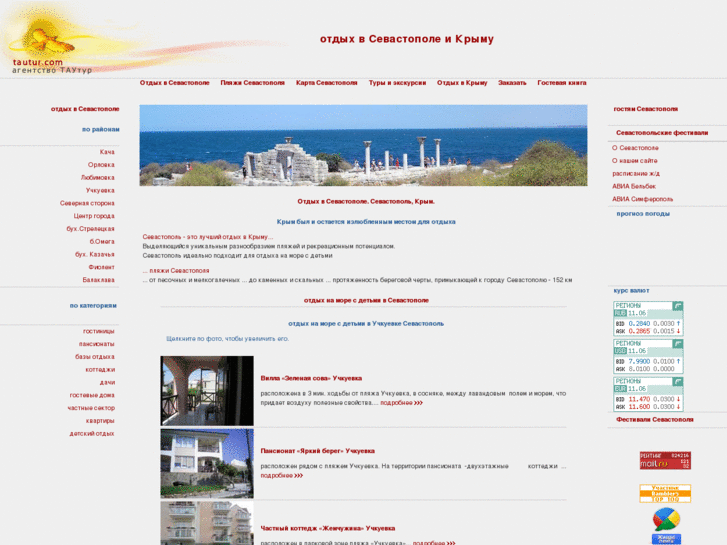Image resolution: width=727 pixels, height=545 pixels.
Task: Open the Заказать menu item
Action: coord(512,83)
